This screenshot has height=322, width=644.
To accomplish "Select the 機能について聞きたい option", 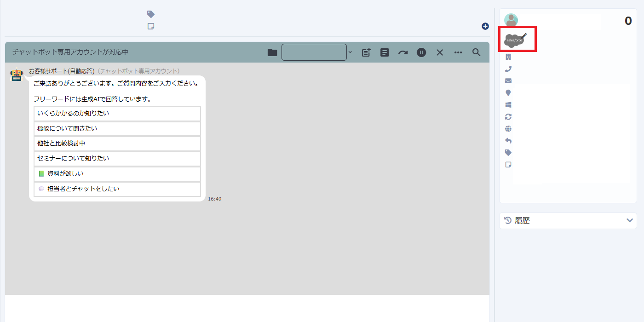I will pyautogui.click(x=117, y=128).
